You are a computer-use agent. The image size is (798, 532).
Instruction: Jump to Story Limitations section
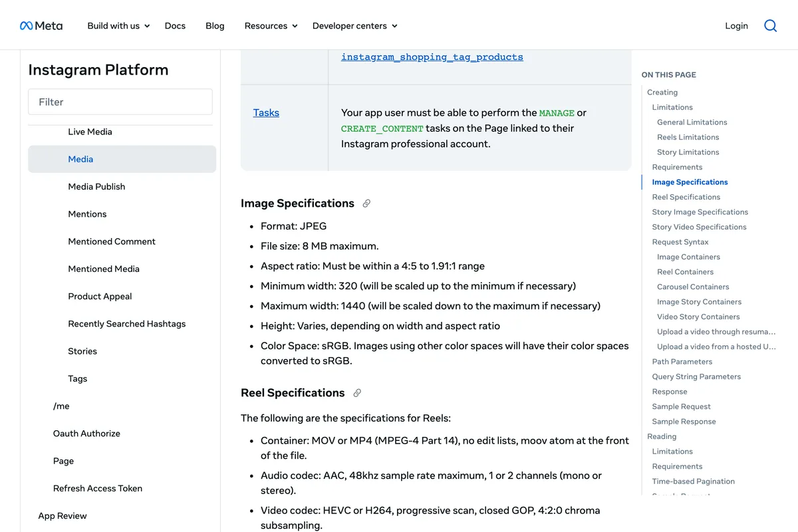click(x=688, y=152)
